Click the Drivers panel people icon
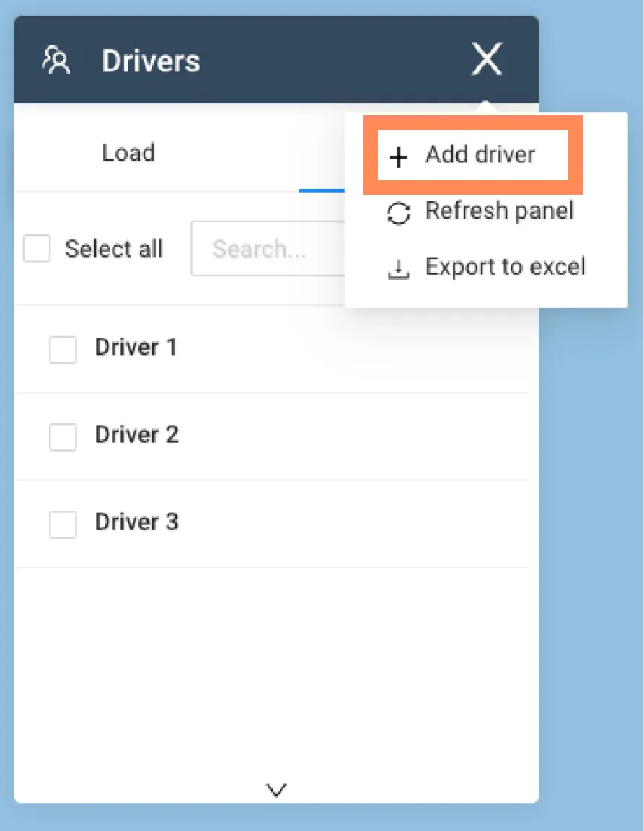 (x=56, y=60)
